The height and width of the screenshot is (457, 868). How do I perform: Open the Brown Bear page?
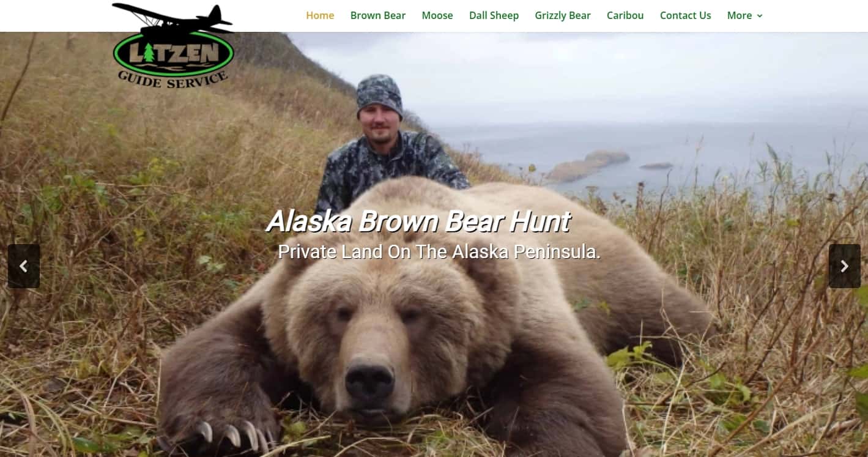click(x=378, y=15)
